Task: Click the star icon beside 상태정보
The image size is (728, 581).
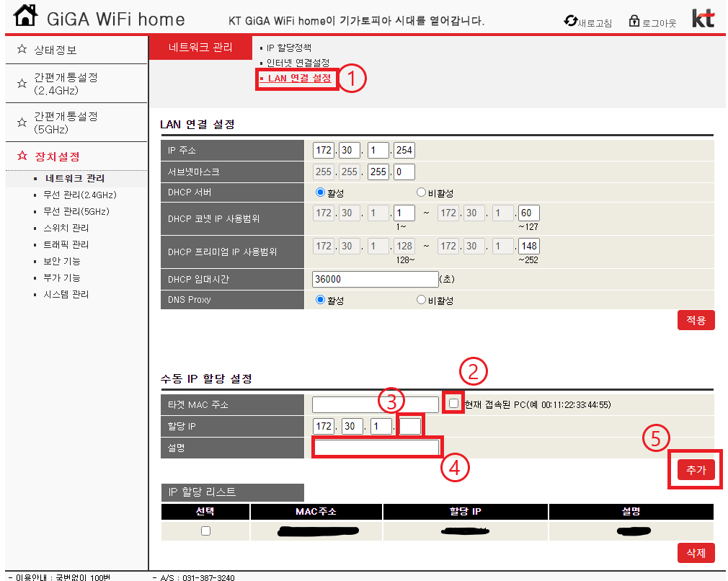Action: [22, 49]
